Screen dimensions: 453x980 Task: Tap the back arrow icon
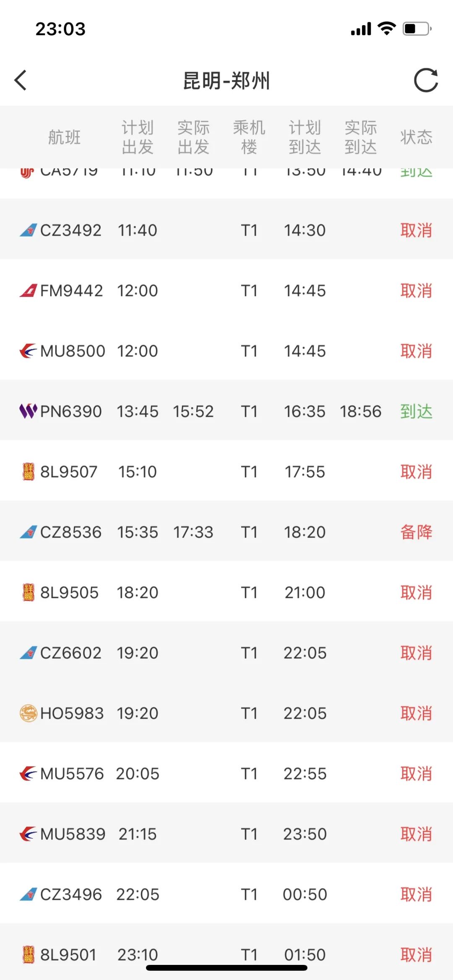tap(21, 80)
